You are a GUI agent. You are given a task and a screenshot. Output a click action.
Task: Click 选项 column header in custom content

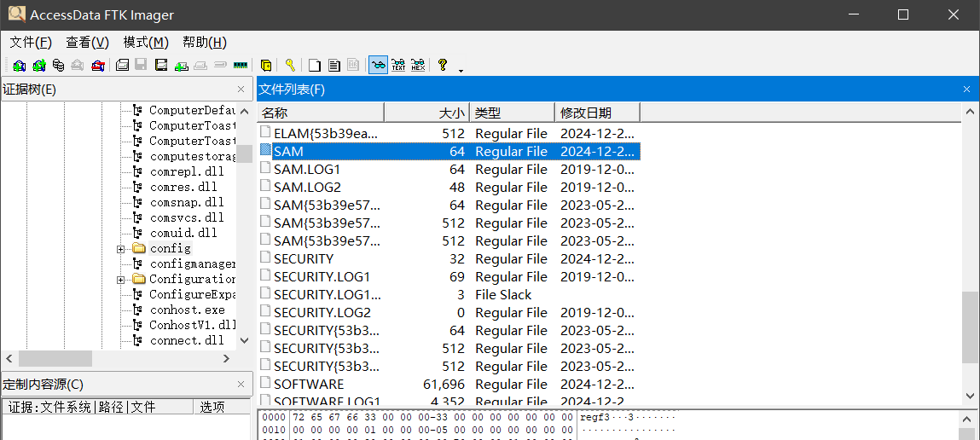click(x=221, y=408)
